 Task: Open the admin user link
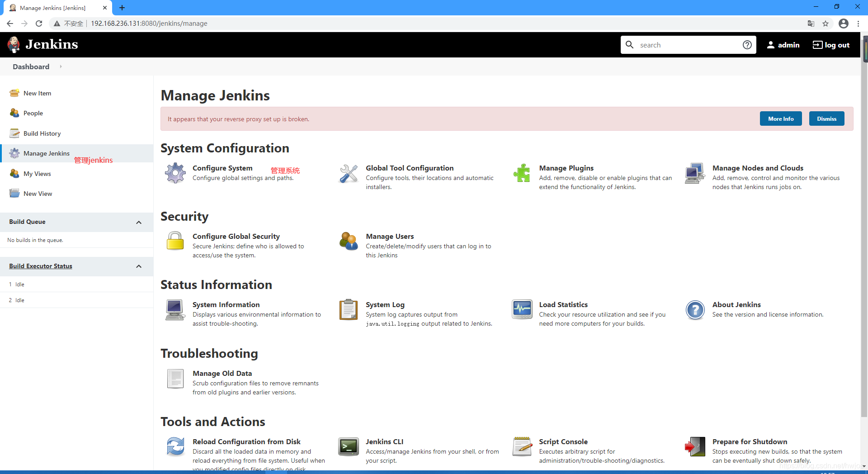tap(783, 45)
